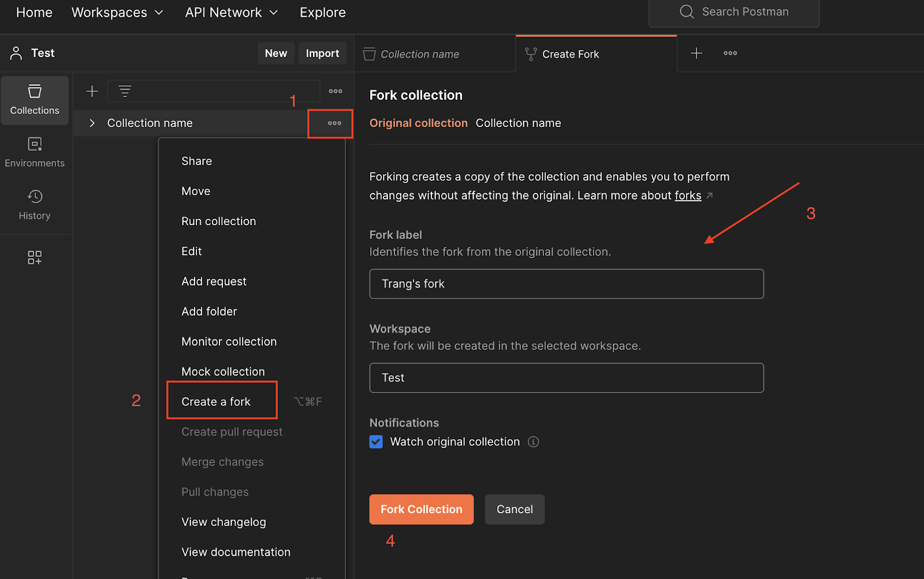Open the Collections sidebar panel
The image size is (924, 579).
click(x=35, y=100)
